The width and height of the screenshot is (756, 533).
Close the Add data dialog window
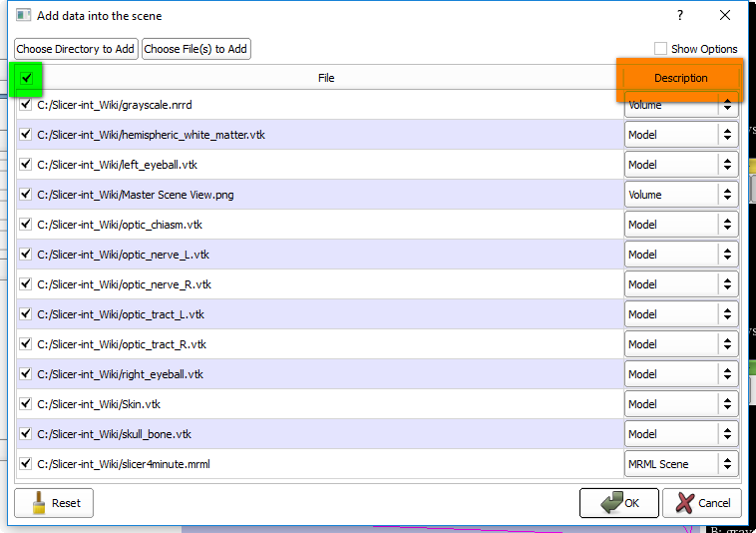[725, 16]
